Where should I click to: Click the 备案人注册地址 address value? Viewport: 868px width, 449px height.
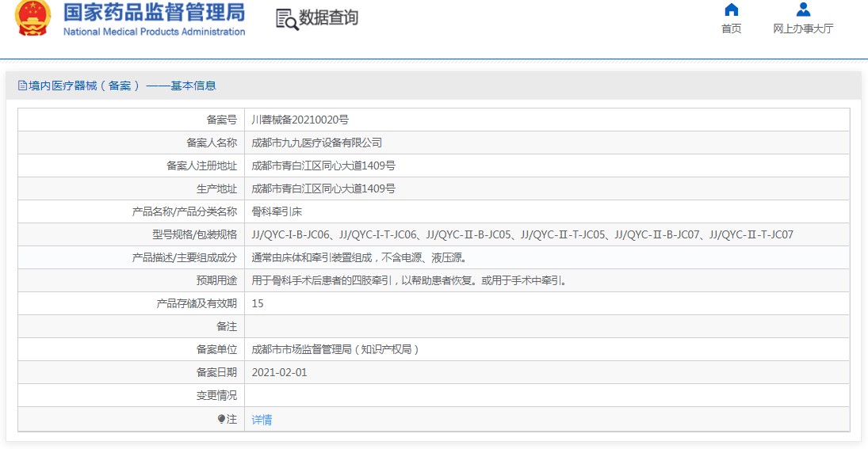[323, 166]
